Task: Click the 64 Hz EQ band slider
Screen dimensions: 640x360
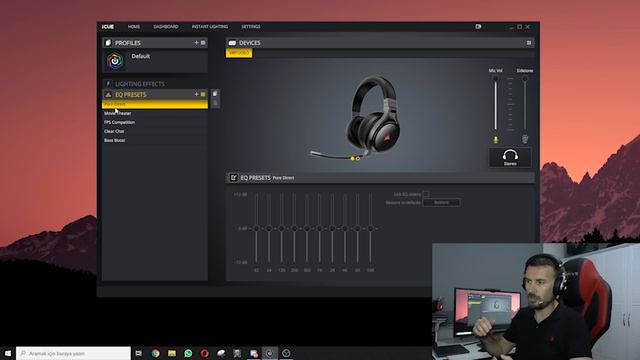Action: pyautogui.click(x=269, y=228)
